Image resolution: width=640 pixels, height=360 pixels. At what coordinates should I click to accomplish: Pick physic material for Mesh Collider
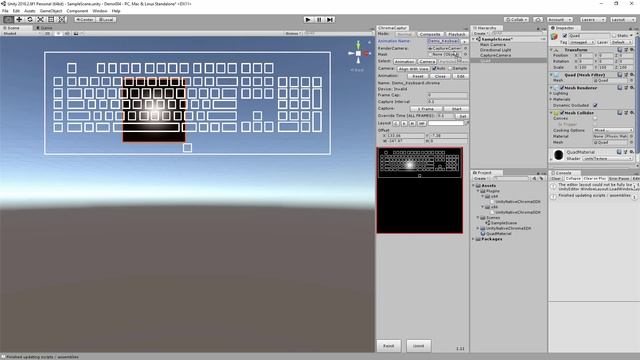point(631,136)
